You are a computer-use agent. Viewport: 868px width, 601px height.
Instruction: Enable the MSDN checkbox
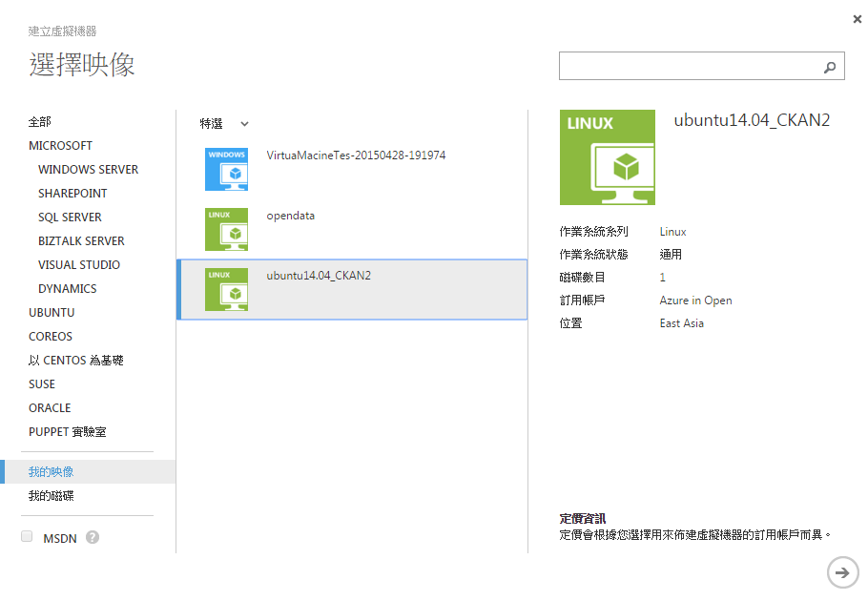27,537
